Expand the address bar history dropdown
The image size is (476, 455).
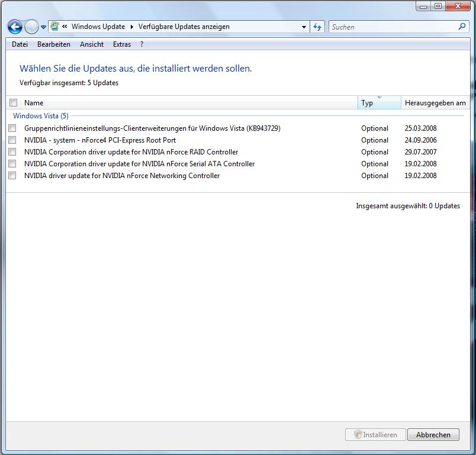(x=304, y=27)
